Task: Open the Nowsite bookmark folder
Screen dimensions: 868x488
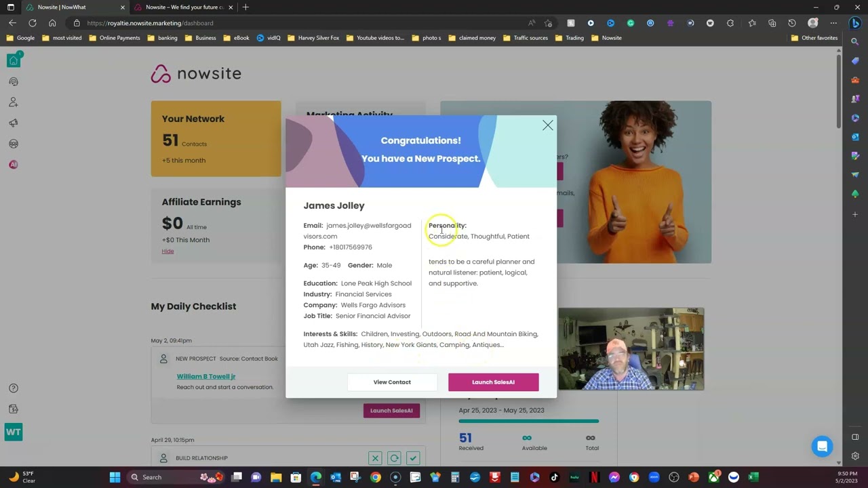Action: [x=606, y=38]
